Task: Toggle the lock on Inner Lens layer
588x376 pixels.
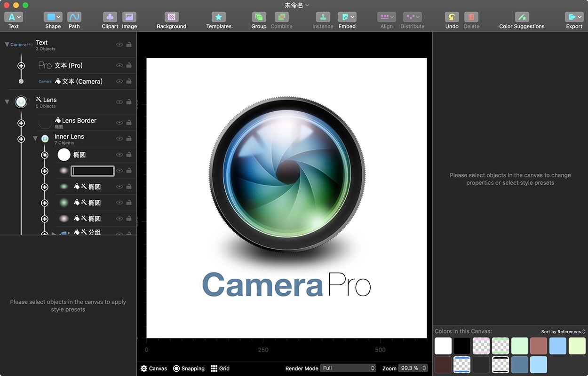Action: coord(129,139)
